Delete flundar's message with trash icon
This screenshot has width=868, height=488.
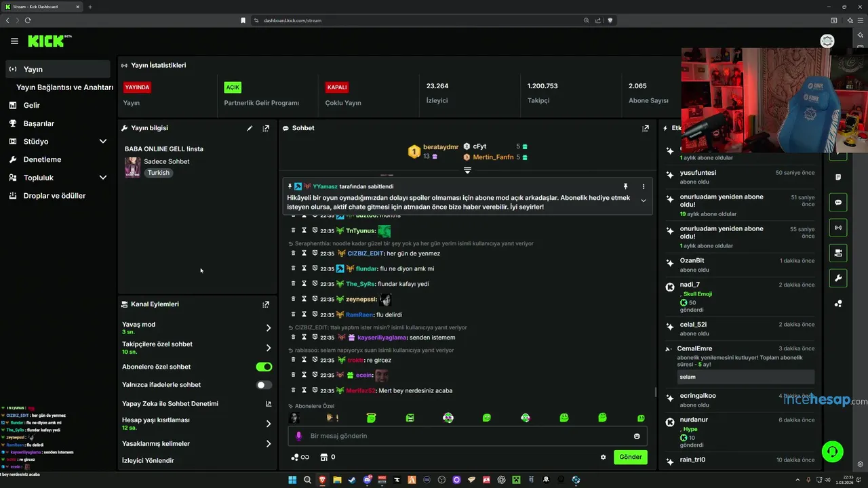(293, 268)
